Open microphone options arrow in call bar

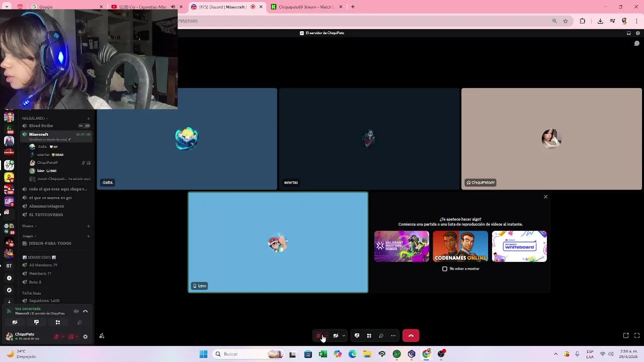pos(326,336)
